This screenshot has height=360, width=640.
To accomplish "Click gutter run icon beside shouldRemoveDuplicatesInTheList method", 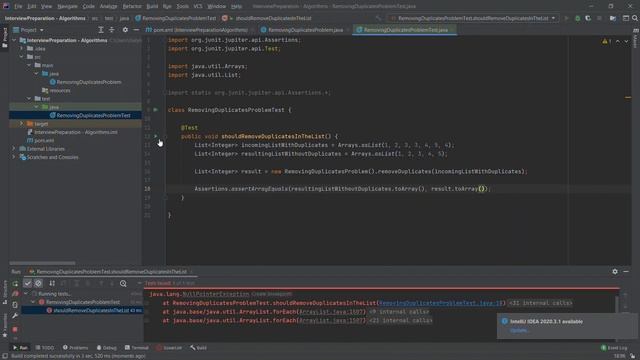I will click(x=156, y=136).
